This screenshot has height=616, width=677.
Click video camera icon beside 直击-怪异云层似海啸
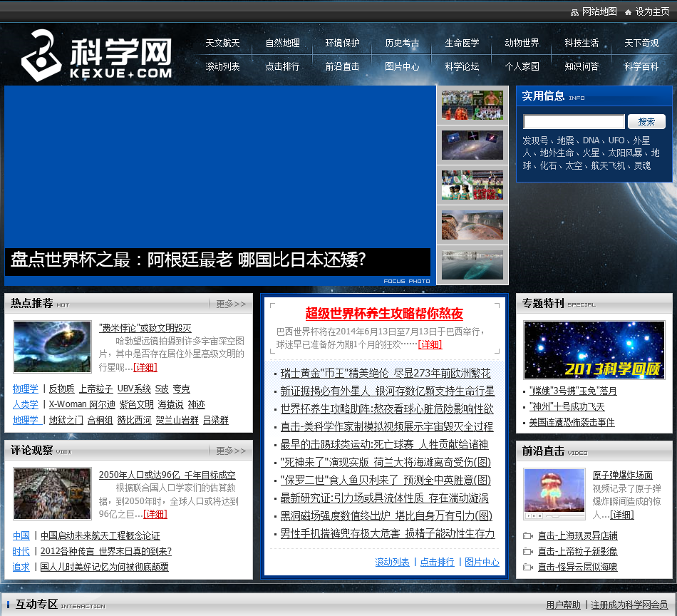(527, 567)
